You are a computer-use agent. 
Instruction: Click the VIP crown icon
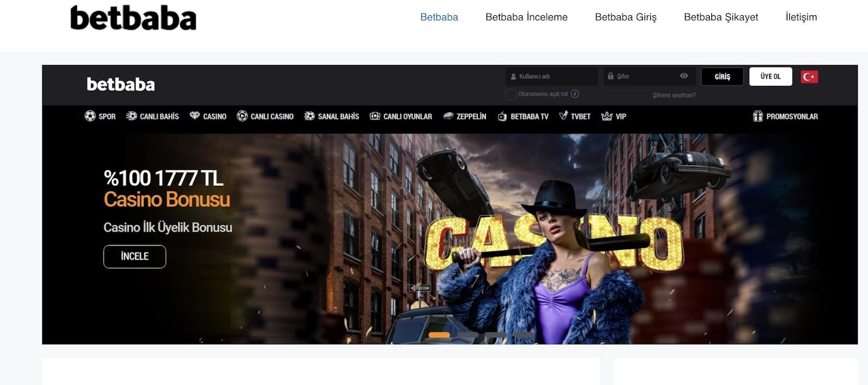(x=607, y=116)
